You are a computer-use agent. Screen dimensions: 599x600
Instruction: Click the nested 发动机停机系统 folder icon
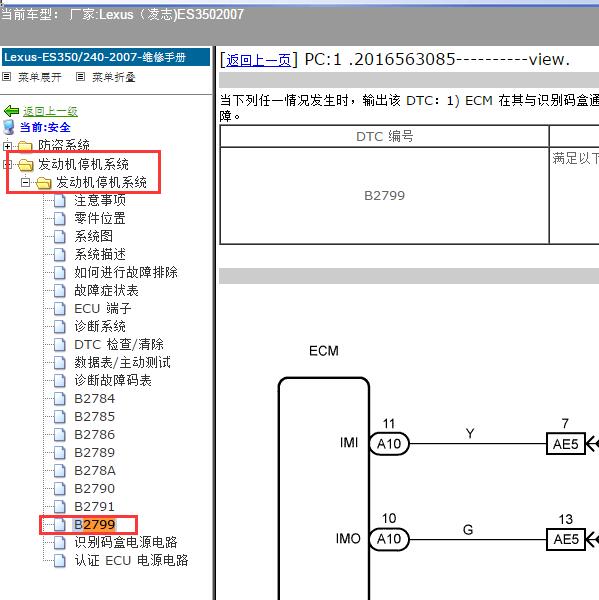(x=44, y=183)
